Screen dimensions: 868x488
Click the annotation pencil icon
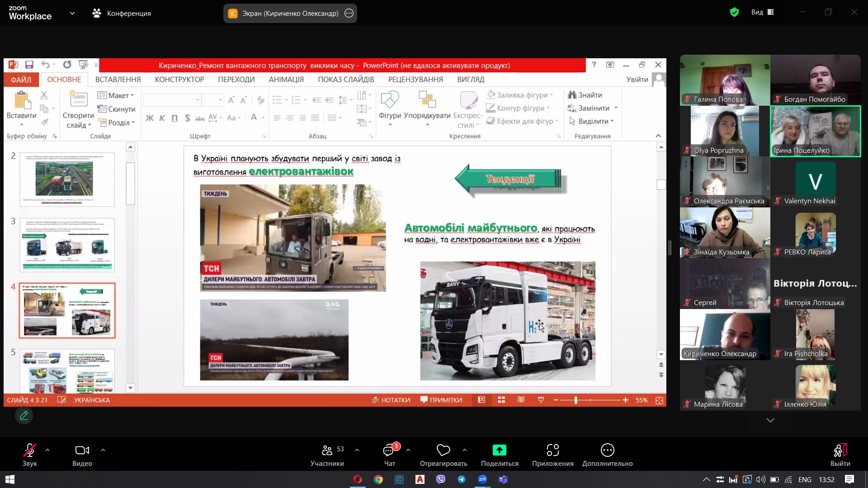24,415
